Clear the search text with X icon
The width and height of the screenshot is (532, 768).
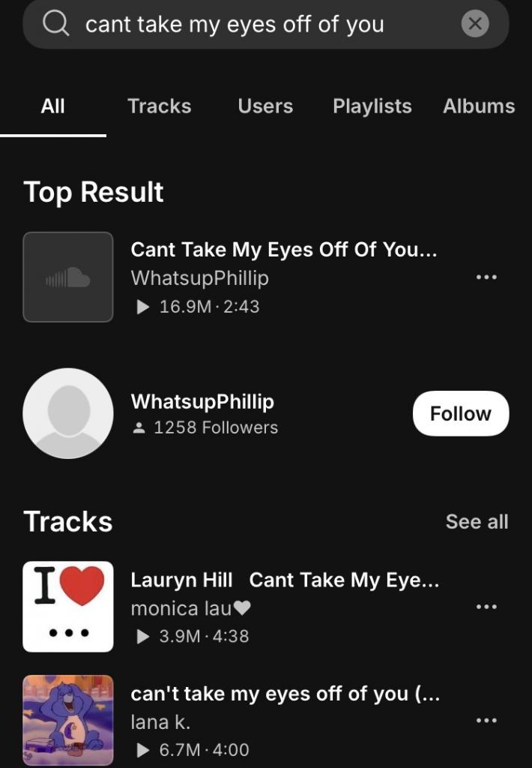pos(475,23)
